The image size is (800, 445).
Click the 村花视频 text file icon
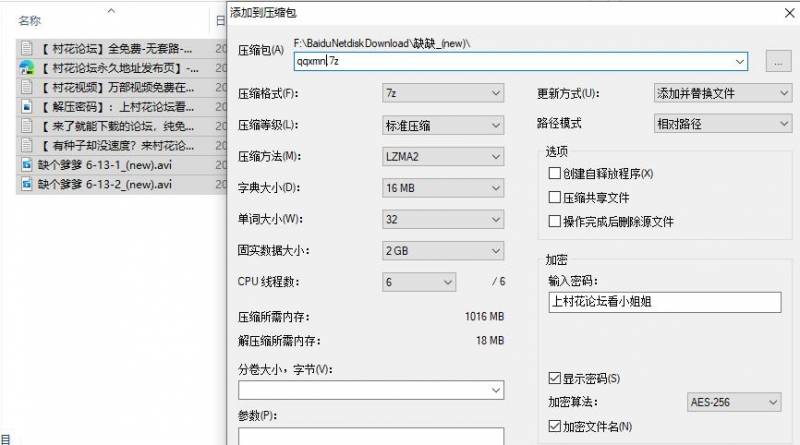click(x=28, y=87)
